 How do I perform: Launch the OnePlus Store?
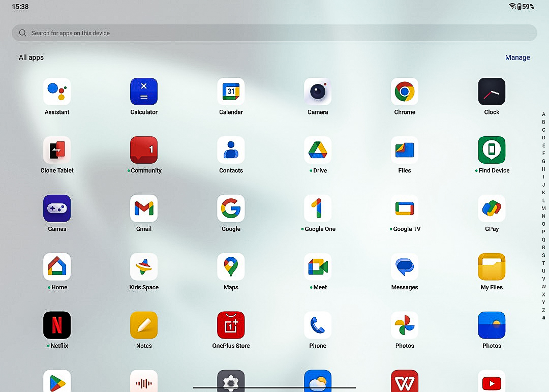[231, 325]
